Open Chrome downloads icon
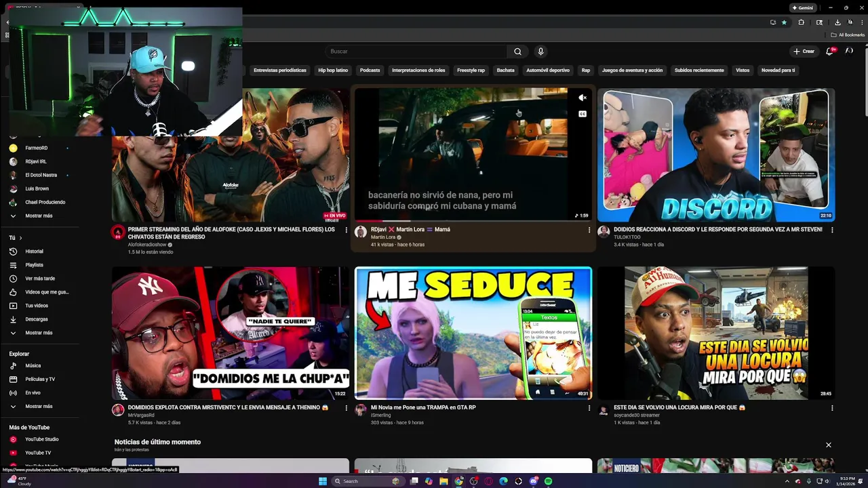This screenshot has height=488, width=868. (x=837, y=22)
